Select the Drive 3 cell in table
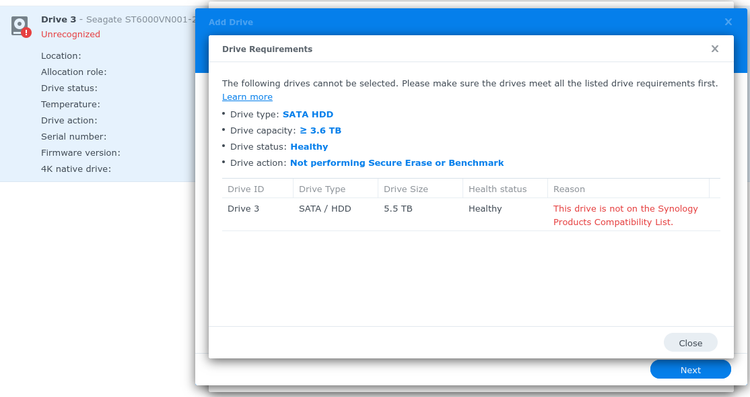Viewport: 750px width, 397px height. click(x=243, y=209)
